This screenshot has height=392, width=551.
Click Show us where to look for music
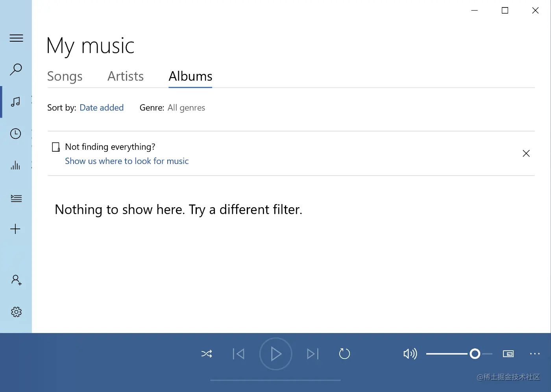click(x=127, y=161)
